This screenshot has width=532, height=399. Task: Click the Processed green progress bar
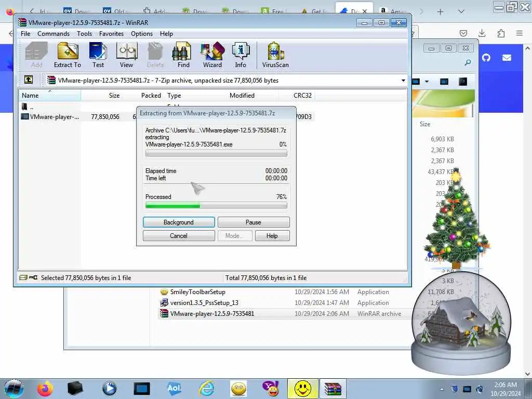tap(216, 205)
